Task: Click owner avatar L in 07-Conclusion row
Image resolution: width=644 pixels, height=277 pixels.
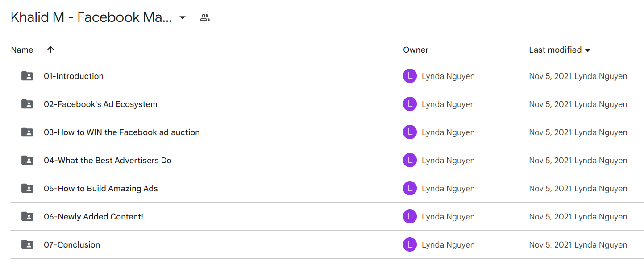Action: 410,245
